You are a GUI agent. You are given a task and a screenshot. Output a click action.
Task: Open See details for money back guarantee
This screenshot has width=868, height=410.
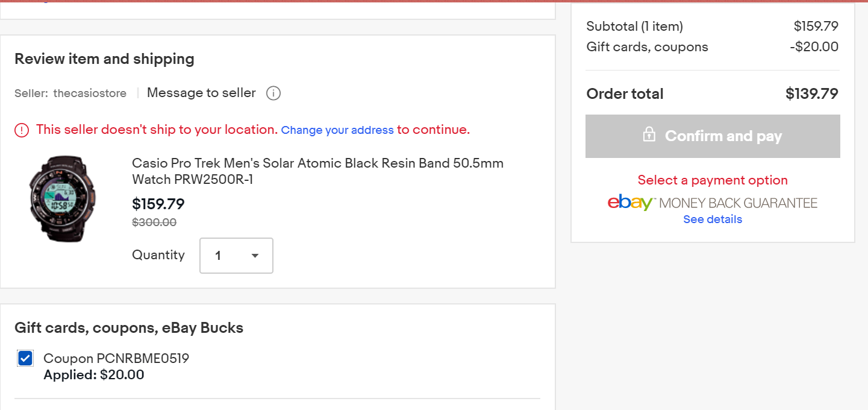click(x=713, y=219)
